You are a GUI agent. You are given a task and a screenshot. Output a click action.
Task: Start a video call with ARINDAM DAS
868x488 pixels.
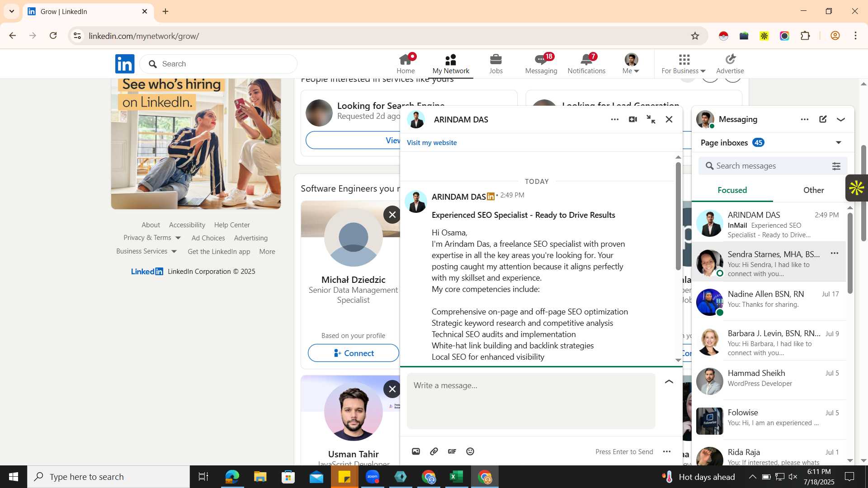[633, 119]
